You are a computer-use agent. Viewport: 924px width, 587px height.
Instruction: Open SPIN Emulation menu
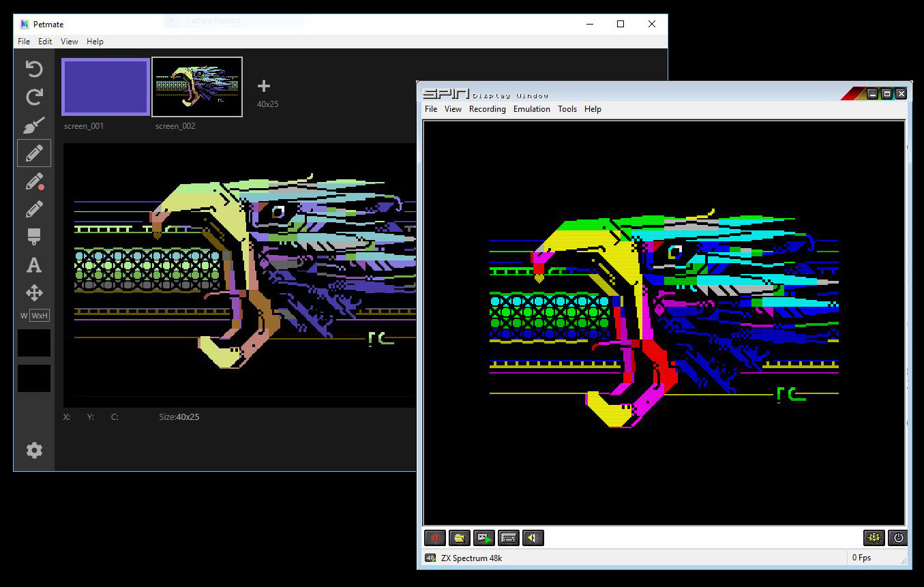click(532, 109)
